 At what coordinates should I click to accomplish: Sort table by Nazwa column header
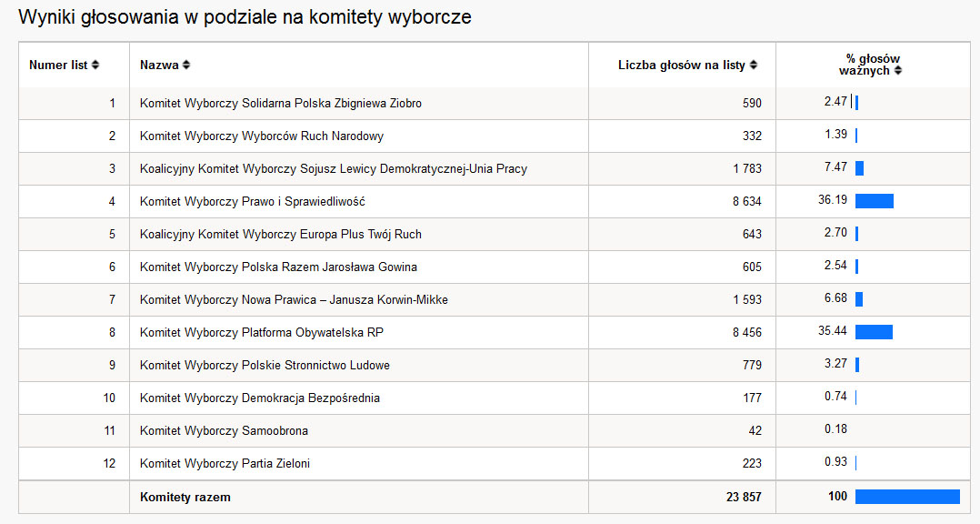(158, 65)
